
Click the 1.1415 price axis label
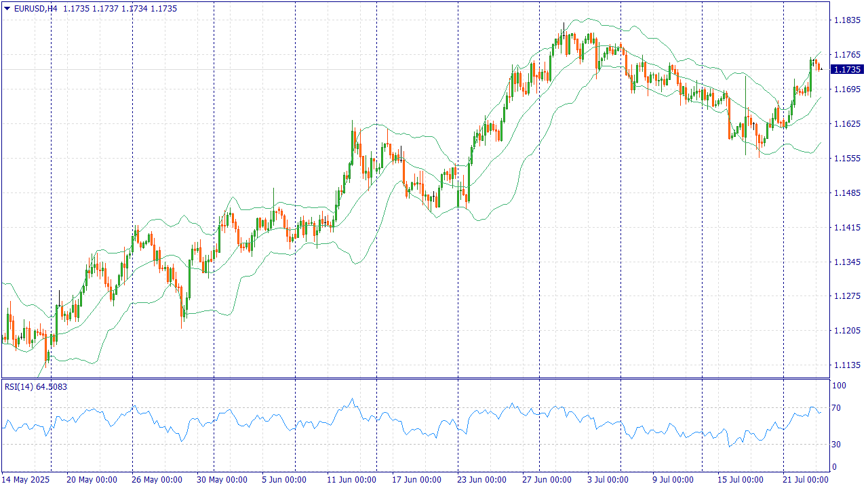[846, 228]
